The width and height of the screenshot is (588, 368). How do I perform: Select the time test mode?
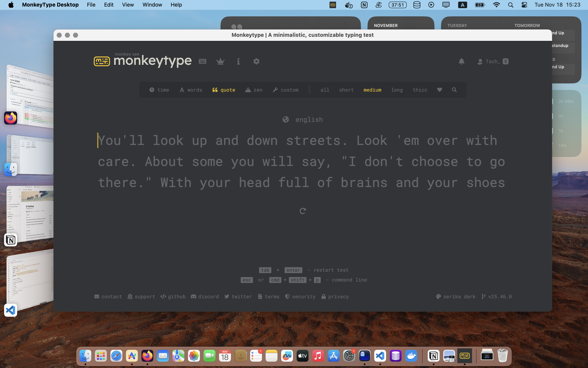pyautogui.click(x=159, y=90)
